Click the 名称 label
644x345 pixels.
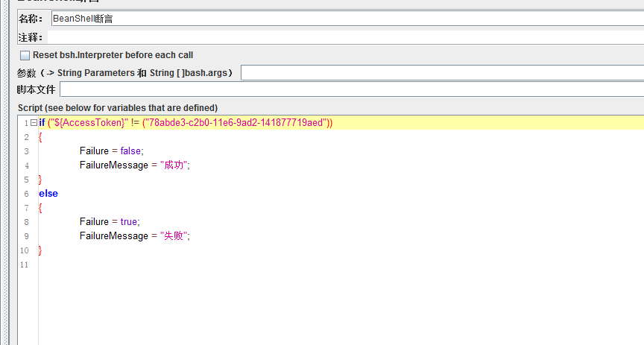[x=31, y=19]
